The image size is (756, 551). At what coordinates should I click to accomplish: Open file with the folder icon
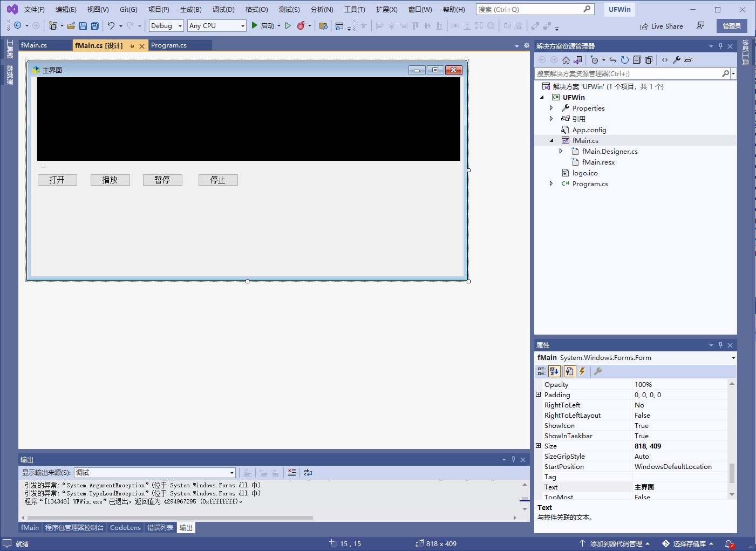point(71,25)
